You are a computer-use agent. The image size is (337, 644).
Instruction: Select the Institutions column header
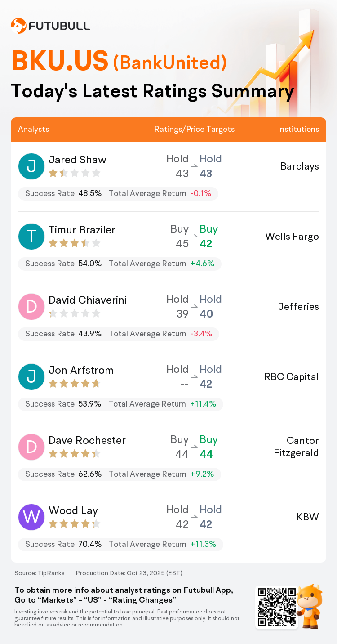click(x=298, y=129)
